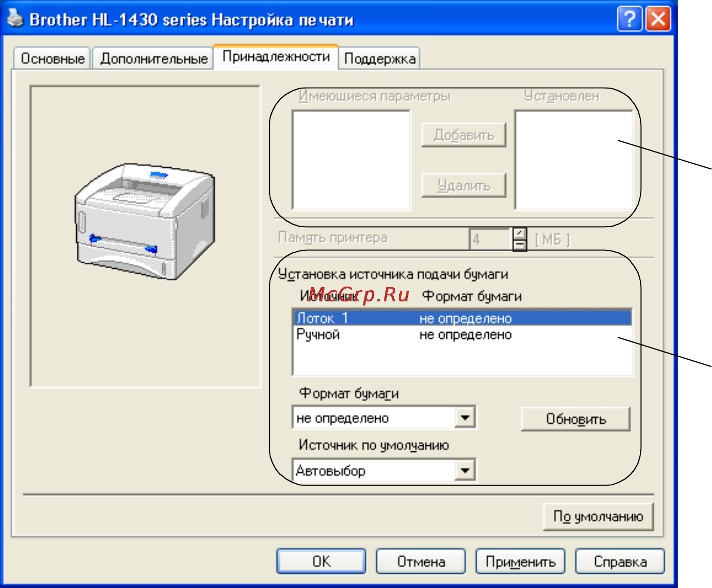Click the title bar help question mark button
Screen dimensions: 712x588
point(629,19)
